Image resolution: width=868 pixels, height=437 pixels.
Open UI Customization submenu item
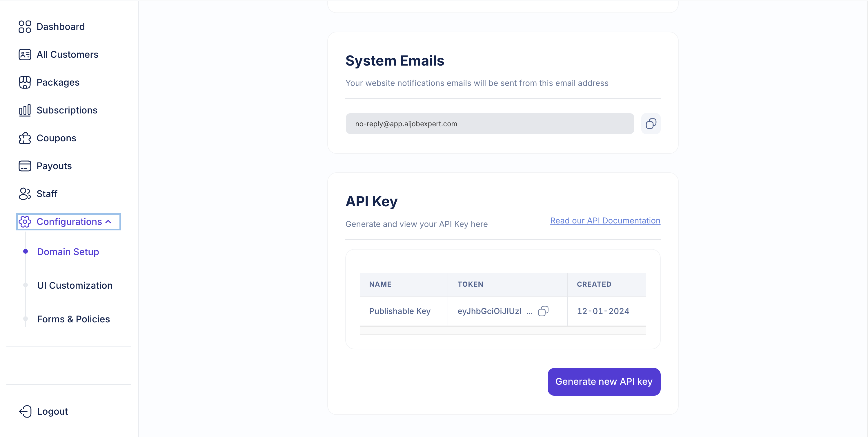tap(75, 286)
